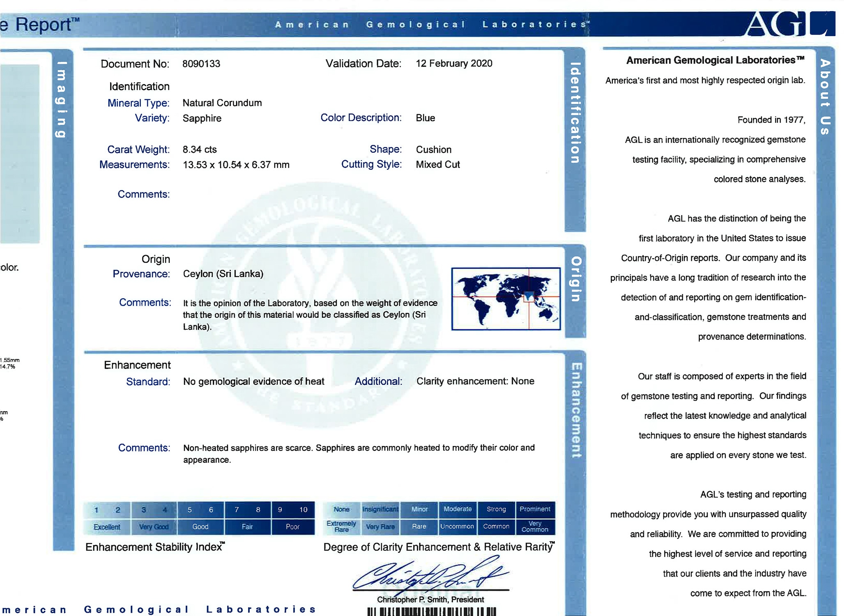Click the Very Rare rarity cell

click(x=380, y=526)
